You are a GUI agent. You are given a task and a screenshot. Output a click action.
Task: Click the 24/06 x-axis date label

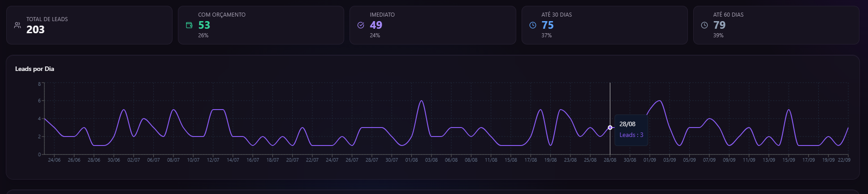click(54, 160)
